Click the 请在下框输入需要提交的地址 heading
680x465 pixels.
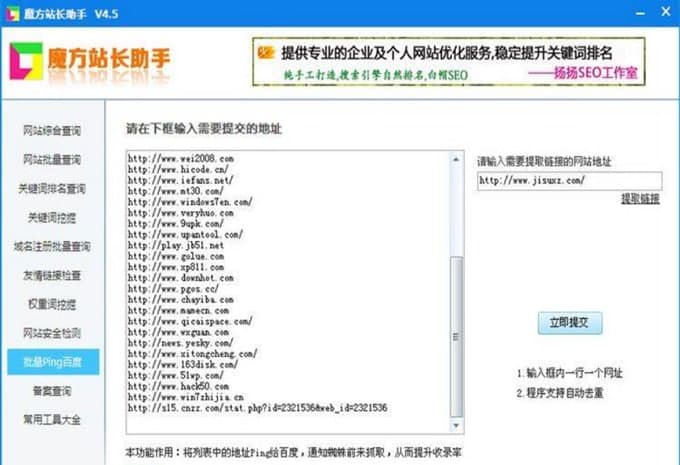(204, 129)
